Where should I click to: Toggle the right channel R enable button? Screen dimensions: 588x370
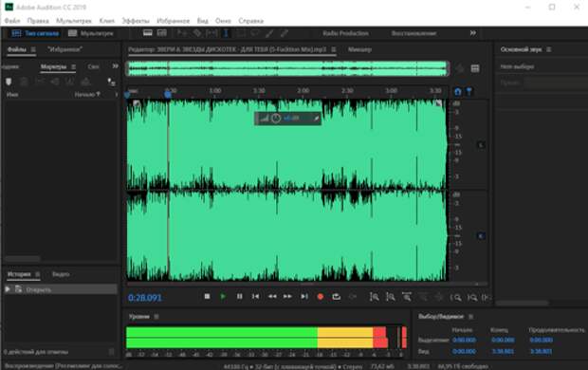[481, 236]
